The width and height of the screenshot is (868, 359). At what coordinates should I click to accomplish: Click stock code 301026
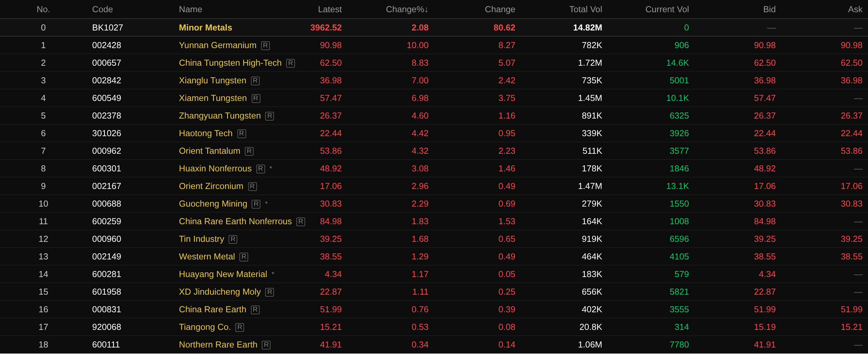[106, 133]
